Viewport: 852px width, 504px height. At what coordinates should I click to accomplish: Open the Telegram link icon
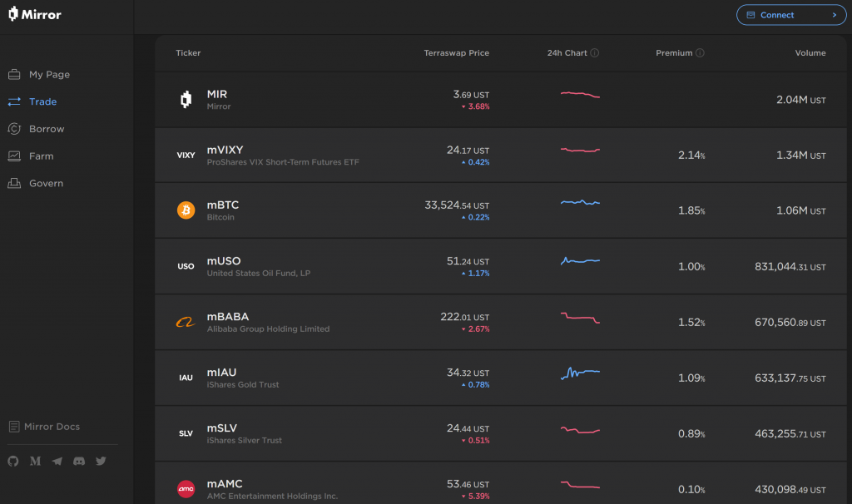57,461
